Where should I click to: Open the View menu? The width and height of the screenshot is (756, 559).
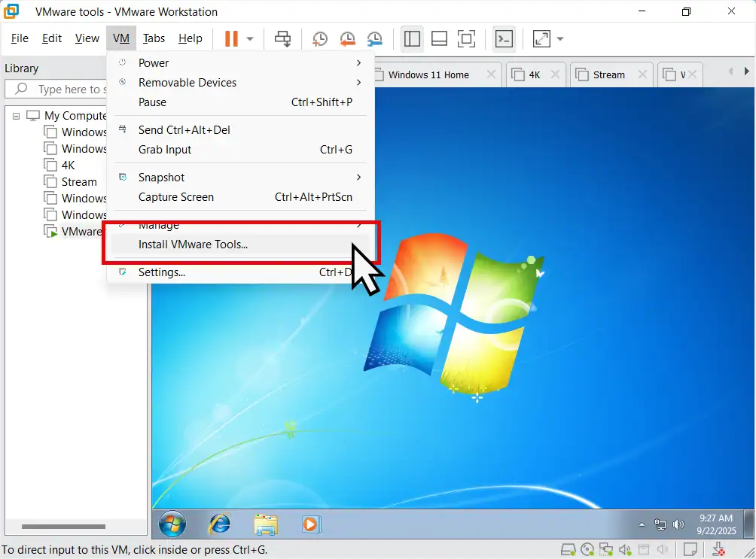(87, 38)
